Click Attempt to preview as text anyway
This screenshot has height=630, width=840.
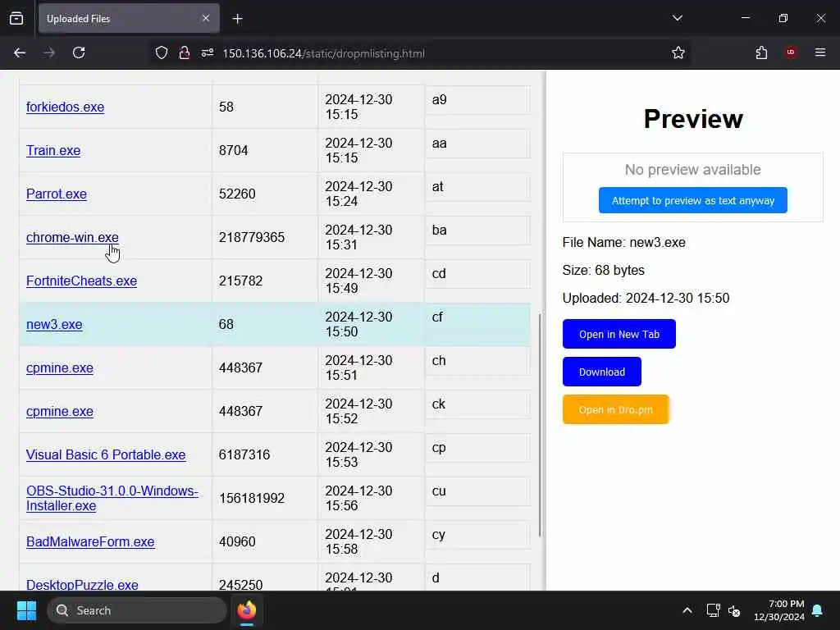tap(692, 200)
